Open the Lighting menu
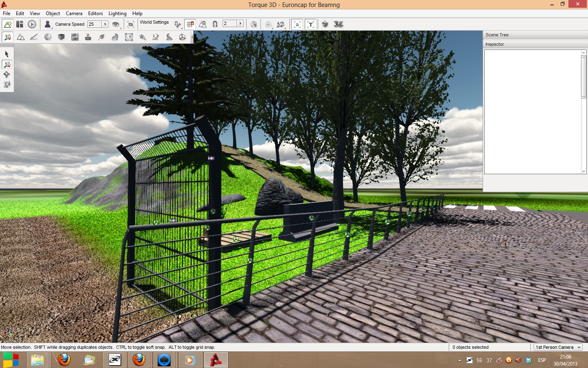The image size is (588, 368). (x=118, y=13)
